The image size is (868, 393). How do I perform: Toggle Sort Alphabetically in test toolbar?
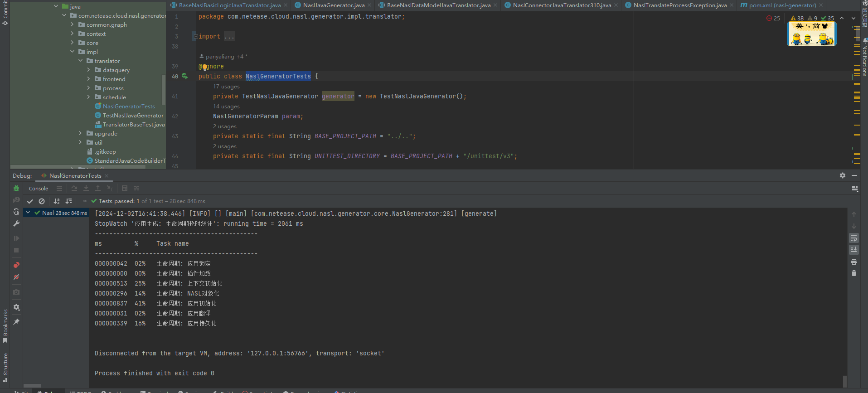coord(57,201)
